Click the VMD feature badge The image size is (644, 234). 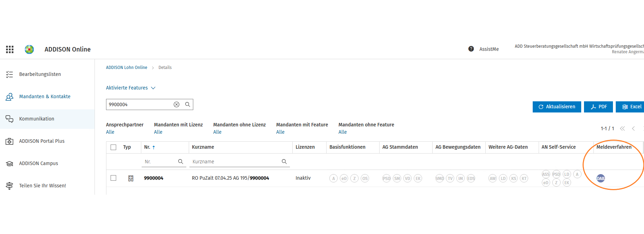(x=440, y=178)
